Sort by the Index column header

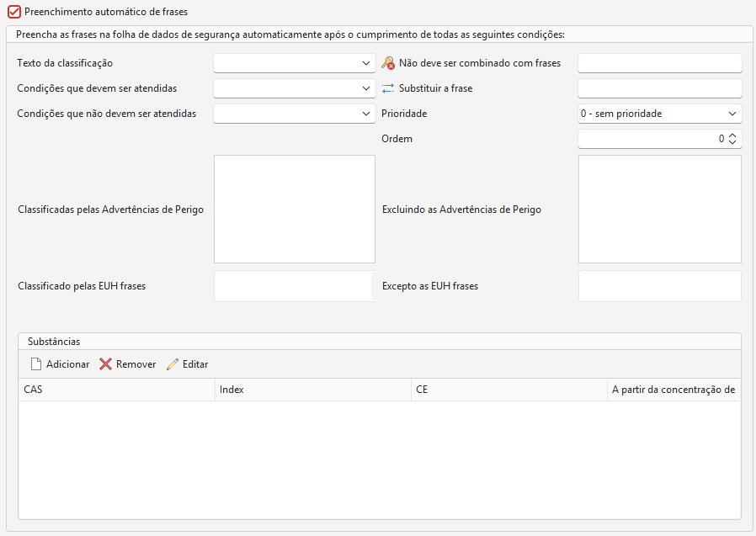(x=313, y=390)
